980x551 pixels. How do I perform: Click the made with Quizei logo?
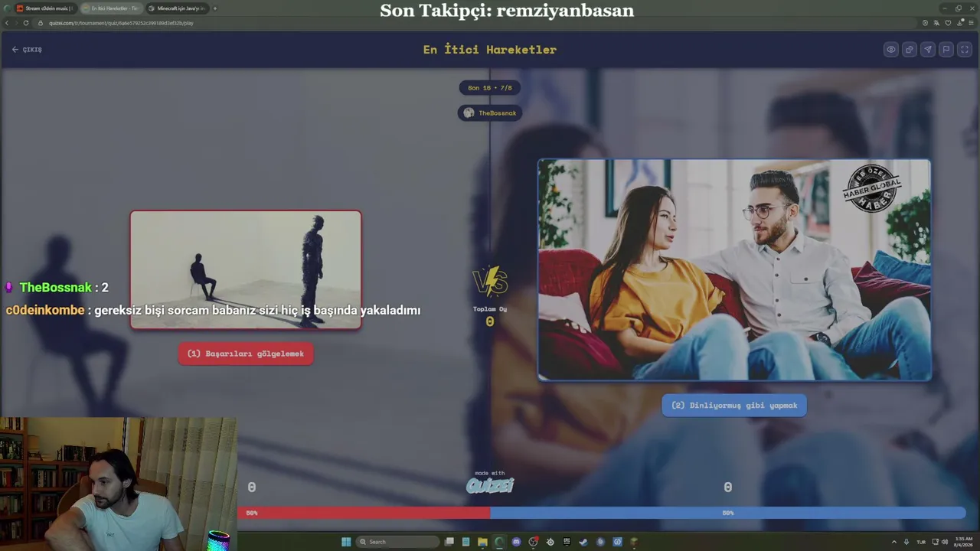[490, 483]
